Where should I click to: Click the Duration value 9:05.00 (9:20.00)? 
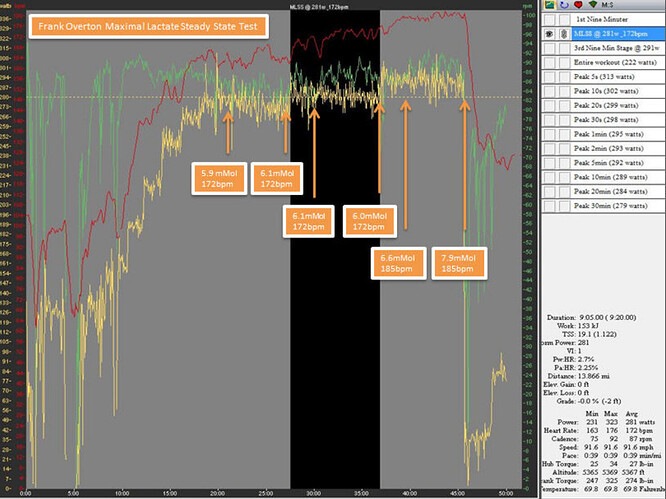607,318
